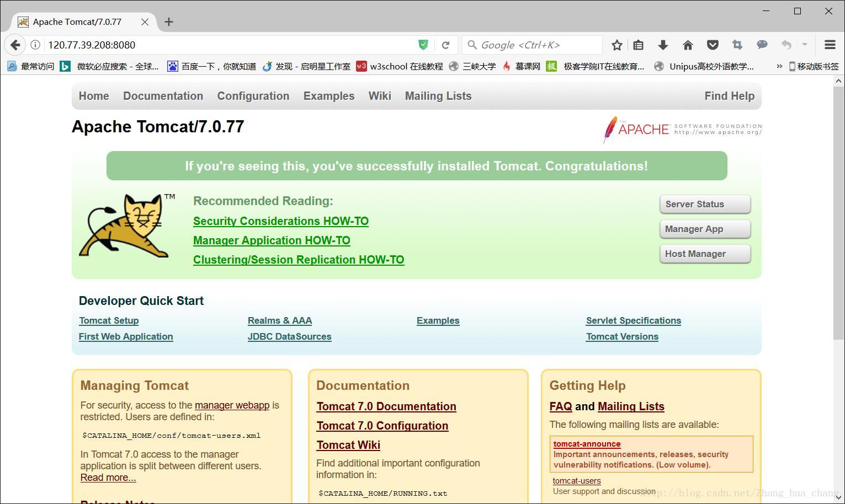Show site information for 120.77.39.208
The width and height of the screenshot is (845, 504).
[35, 45]
